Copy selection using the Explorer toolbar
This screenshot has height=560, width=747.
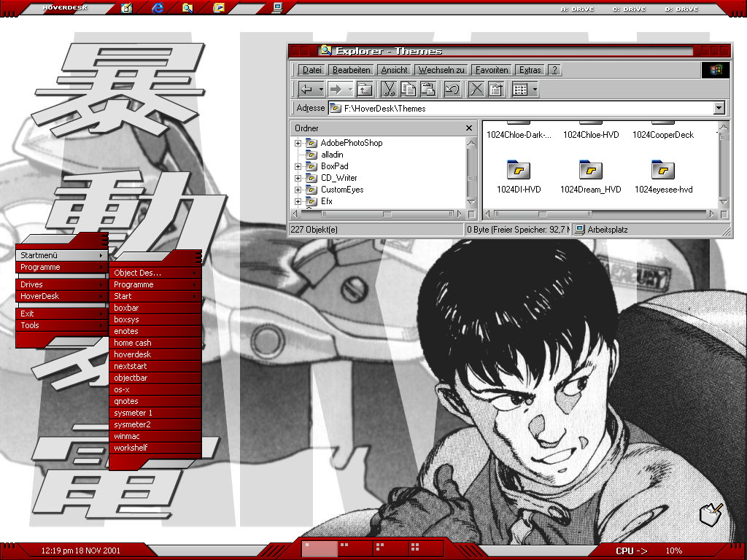point(409,89)
